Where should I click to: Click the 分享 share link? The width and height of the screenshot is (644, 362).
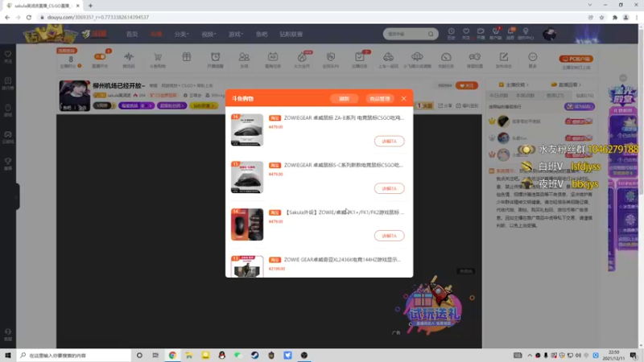click(445, 105)
